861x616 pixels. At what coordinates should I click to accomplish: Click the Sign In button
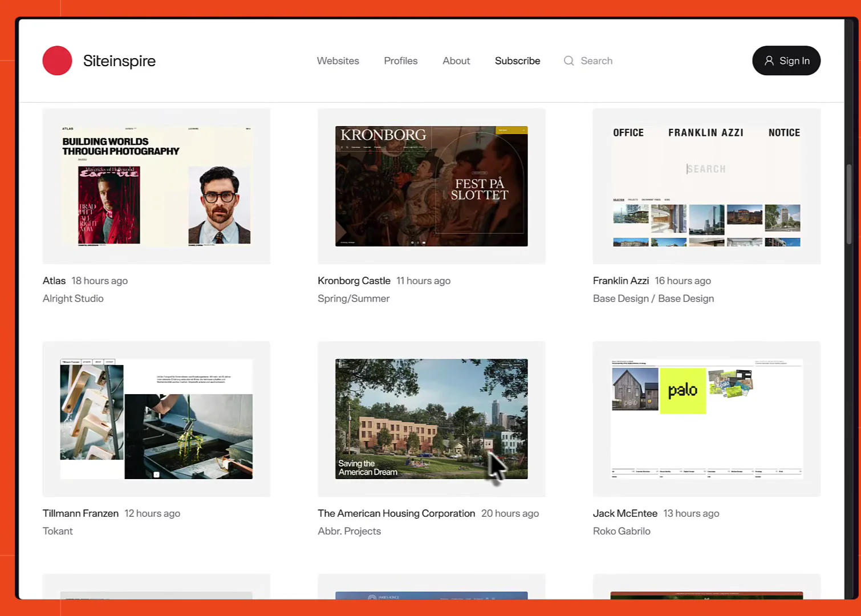pos(786,60)
